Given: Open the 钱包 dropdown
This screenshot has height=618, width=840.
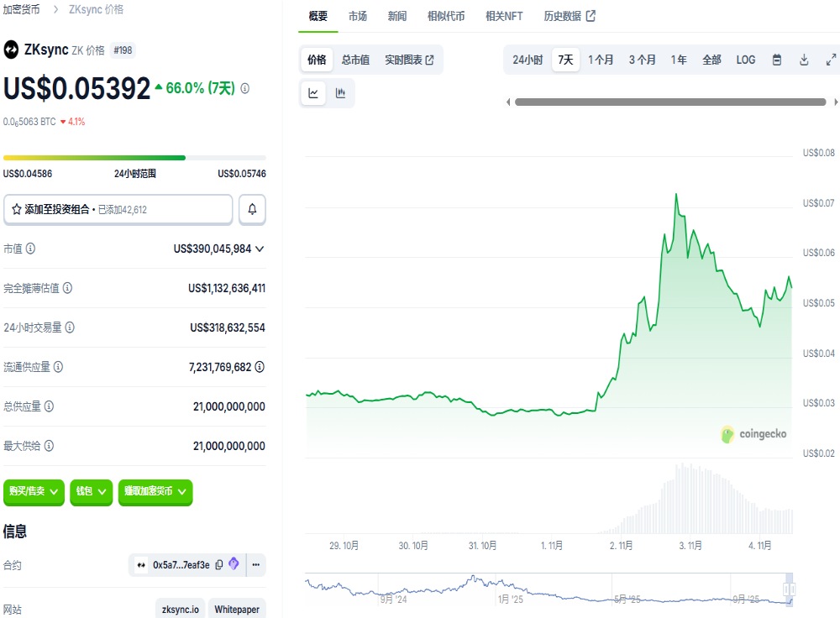Looking at the screenshot, I should click(x=91, y=493).
